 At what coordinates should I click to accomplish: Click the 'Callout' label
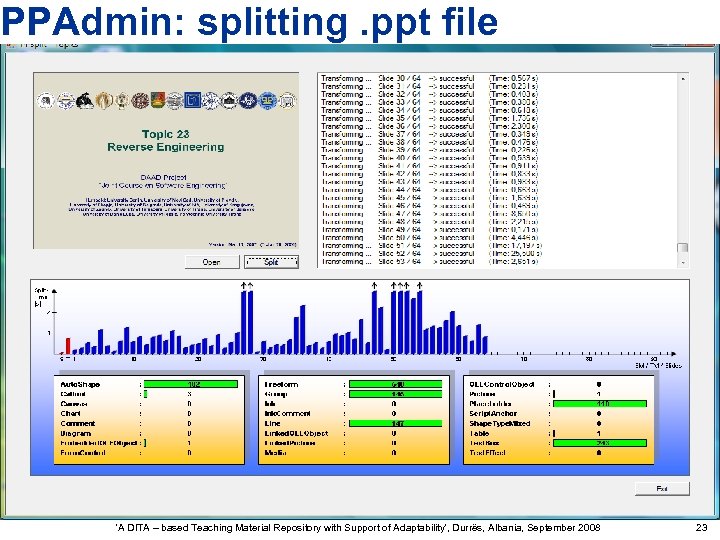[x=73, y=394]
